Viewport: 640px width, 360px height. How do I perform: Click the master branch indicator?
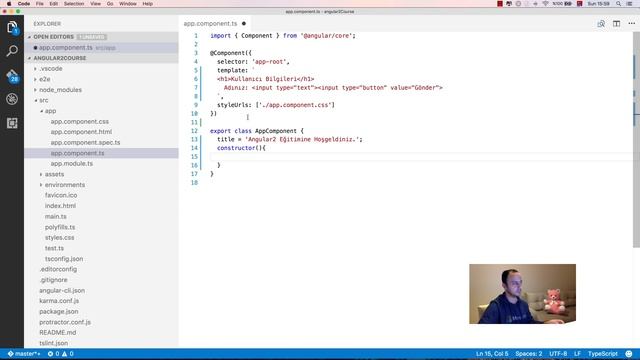pos(24,354)
